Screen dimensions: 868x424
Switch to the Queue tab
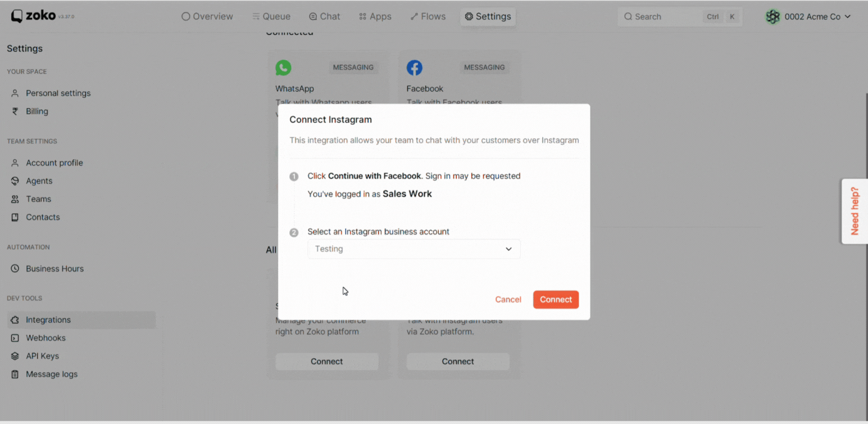(271, 16)
